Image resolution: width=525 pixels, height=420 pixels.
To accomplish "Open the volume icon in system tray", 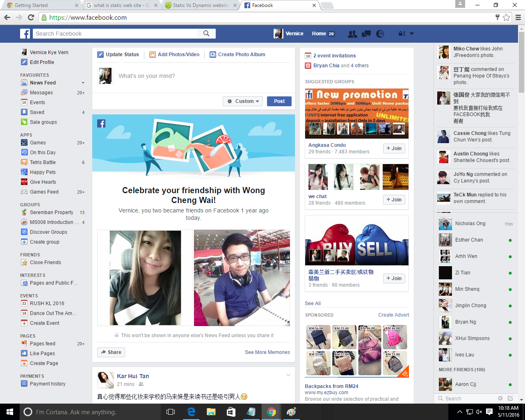I will [479, 412].
